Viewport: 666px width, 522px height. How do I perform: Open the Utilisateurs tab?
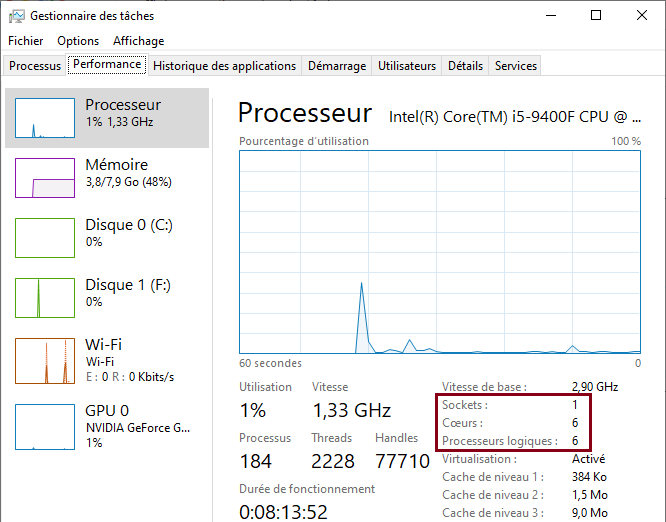[407, 66]
